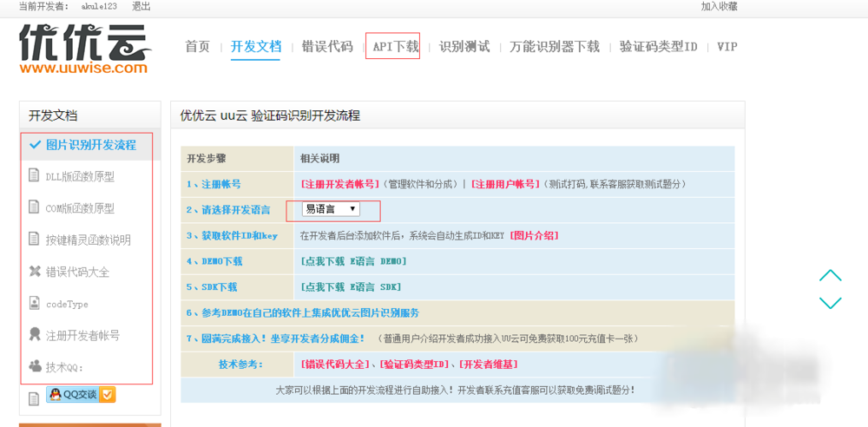This screenshot has height=427, width=868.
Task: Click the document icon beside QQ交谈 button
Action: point(35,397)
